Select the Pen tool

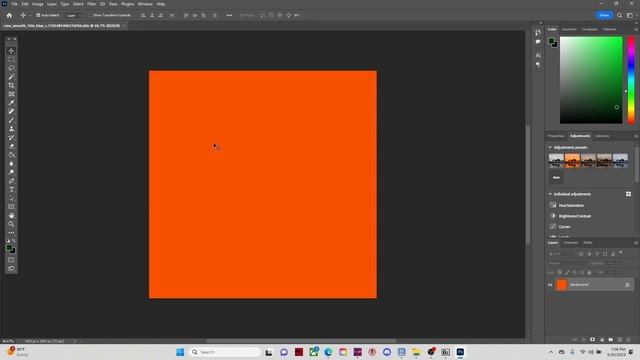[x=11, y=181]
